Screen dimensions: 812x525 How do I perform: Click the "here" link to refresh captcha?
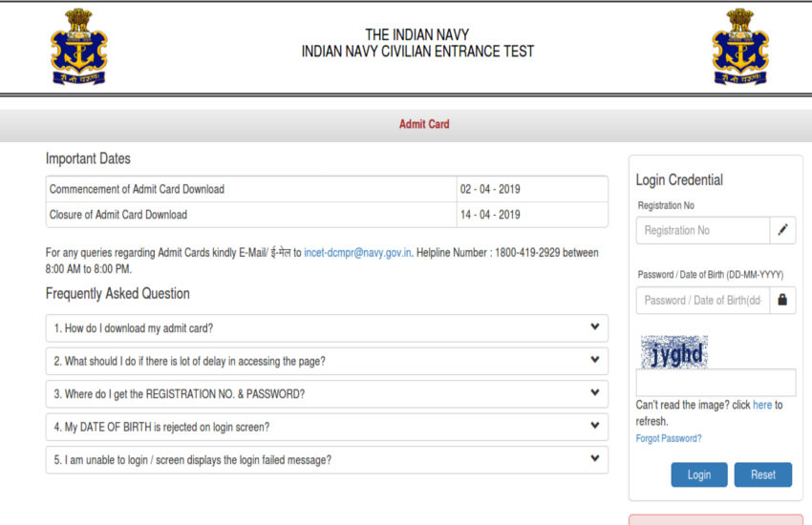pyautogui.click(x=761, y=405)
